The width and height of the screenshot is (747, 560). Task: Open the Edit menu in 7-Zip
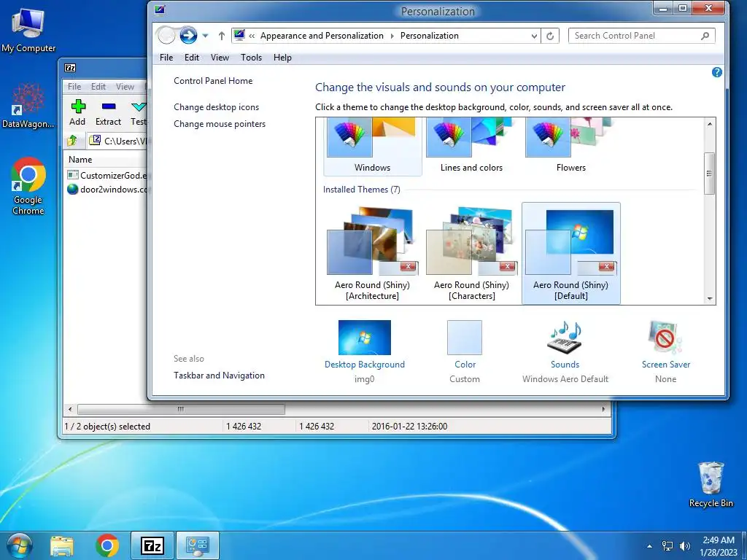(98, 87)
